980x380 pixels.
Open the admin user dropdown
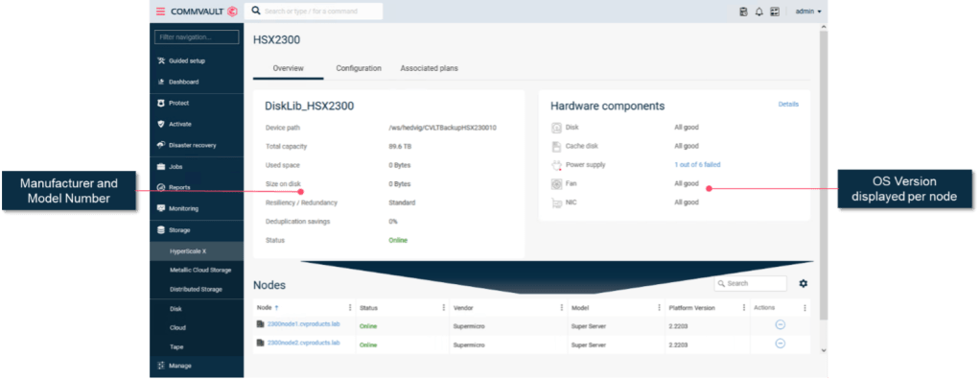click(x=808, y=12)
